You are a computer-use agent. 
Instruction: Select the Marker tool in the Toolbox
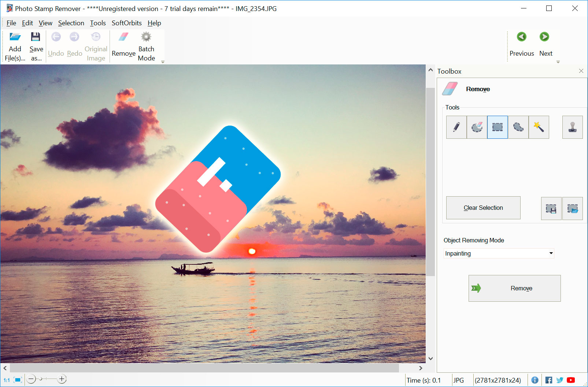(x=456, y=127)
